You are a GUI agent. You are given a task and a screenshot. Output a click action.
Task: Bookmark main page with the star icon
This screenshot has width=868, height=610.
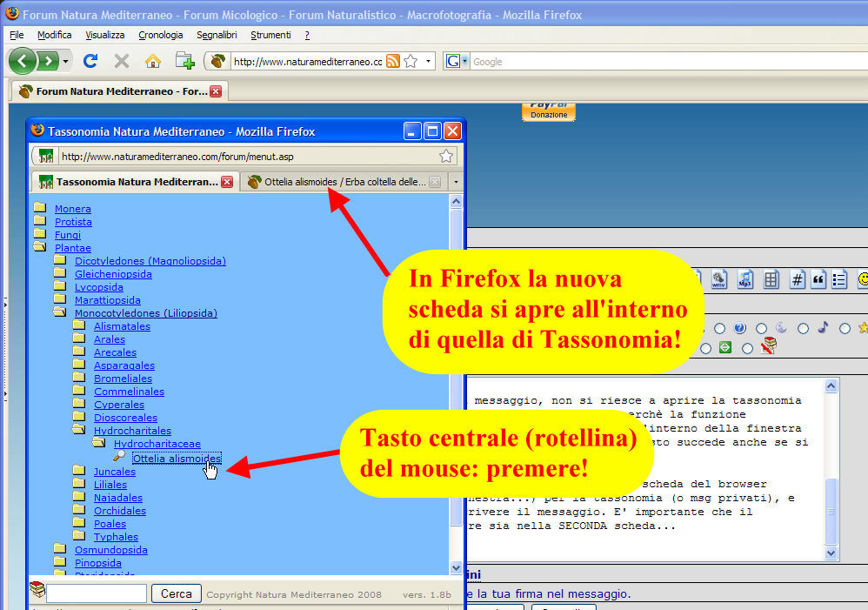coord(411,61)
